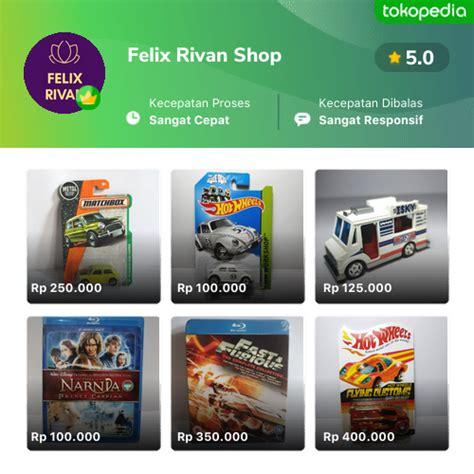The image size is (474, 474).
Task: Click the Rp 350.000 price label
Action: pyautogui.click(x=212, y=437)
